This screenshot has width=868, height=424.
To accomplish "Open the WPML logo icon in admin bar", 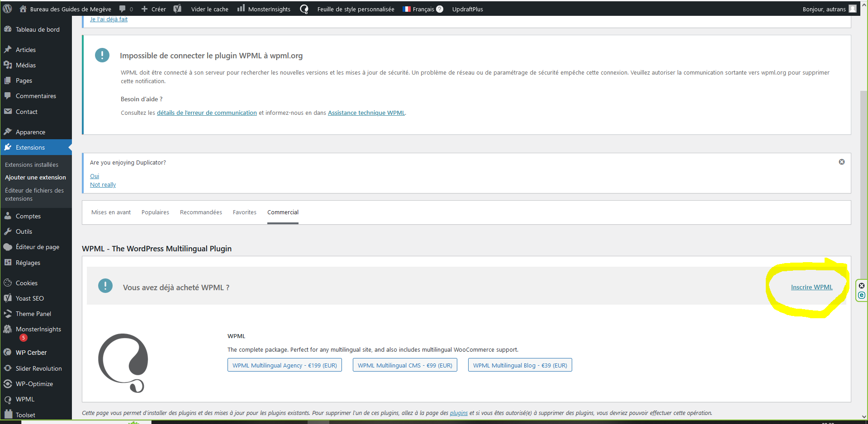I will 304,9.
